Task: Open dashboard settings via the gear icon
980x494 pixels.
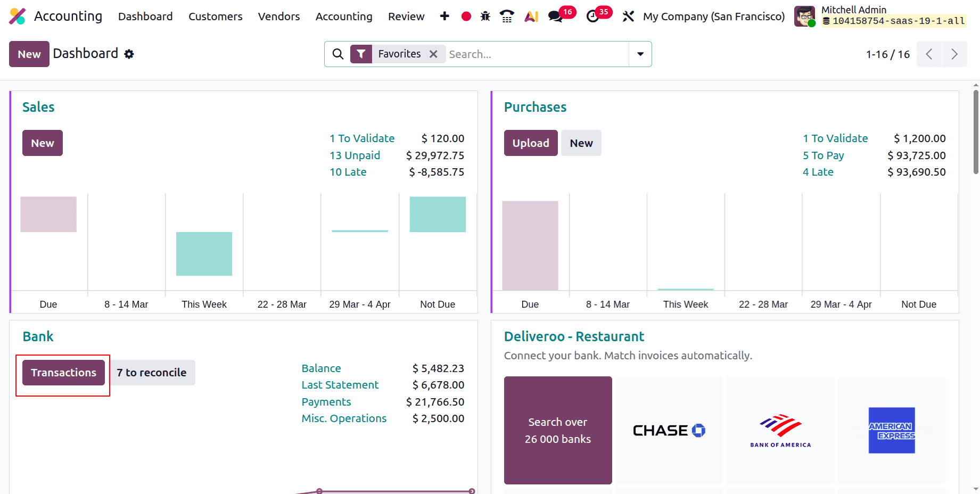Action: 129,54
